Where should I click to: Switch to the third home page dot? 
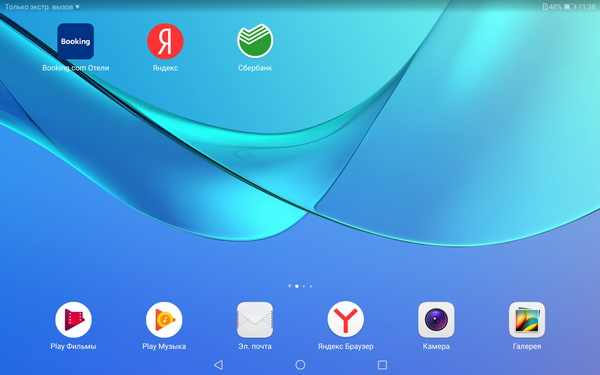point(304,286)
